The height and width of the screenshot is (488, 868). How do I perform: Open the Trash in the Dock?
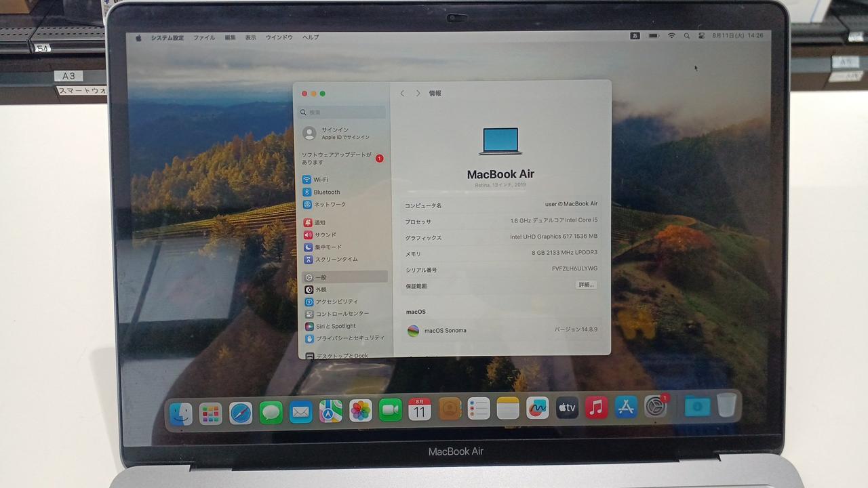pos(726,405)
